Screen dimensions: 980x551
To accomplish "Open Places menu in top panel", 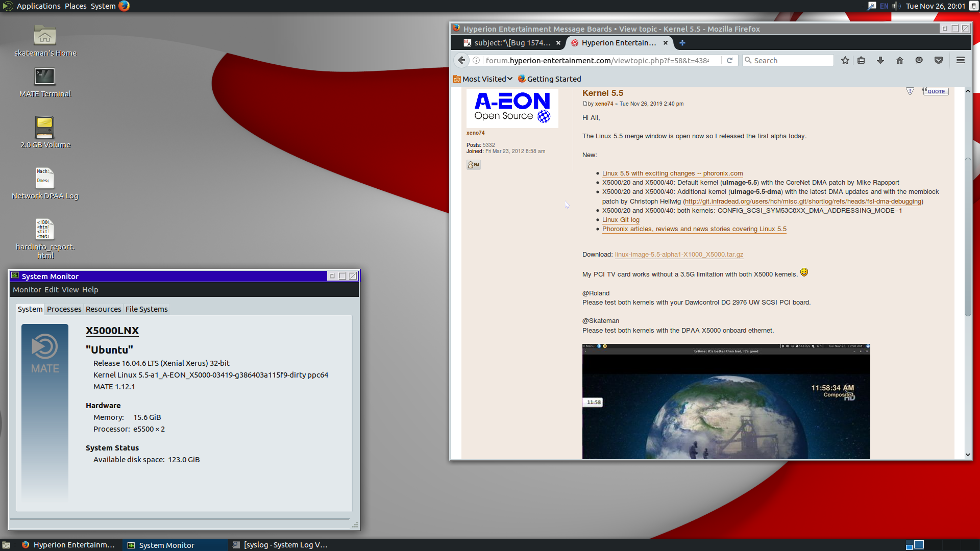I will (76, 6).
